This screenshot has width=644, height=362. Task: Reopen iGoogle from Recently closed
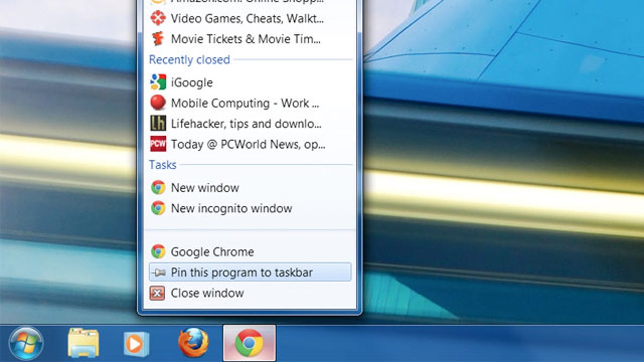coord(250,83)
